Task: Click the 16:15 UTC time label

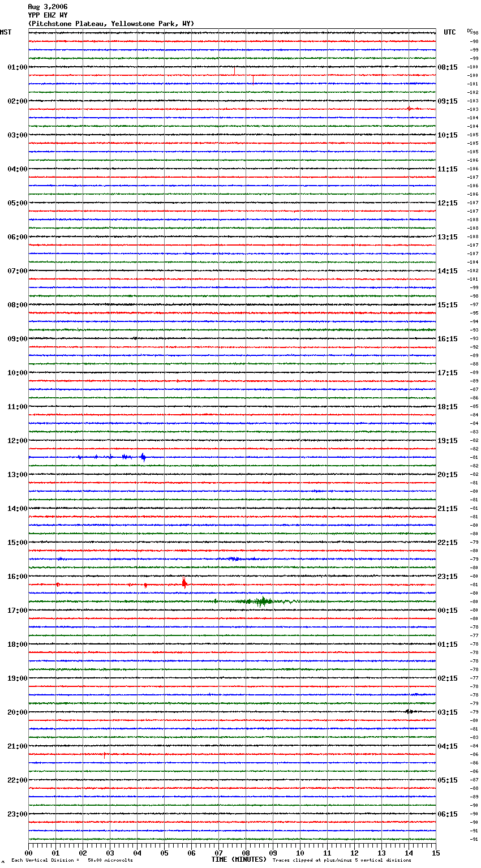Action: click(x=448, y=339)
